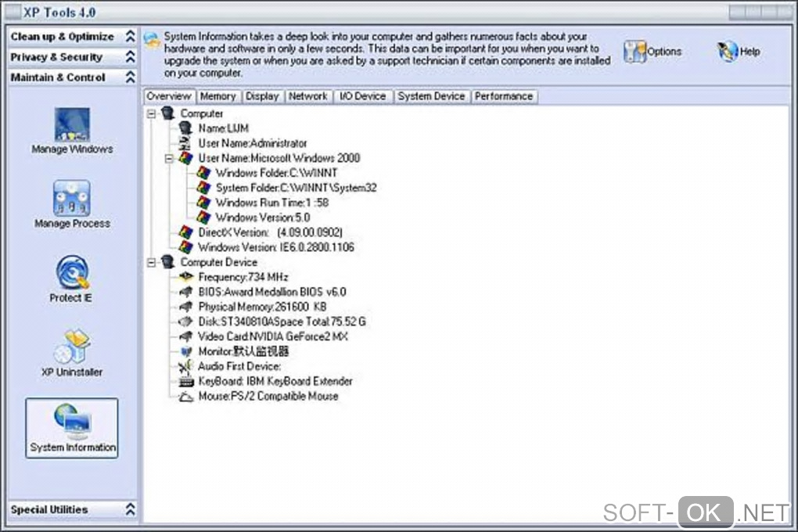Select the User Name:Administrator row
This screenshot has height=532, width=798.
tap(253, 143)
